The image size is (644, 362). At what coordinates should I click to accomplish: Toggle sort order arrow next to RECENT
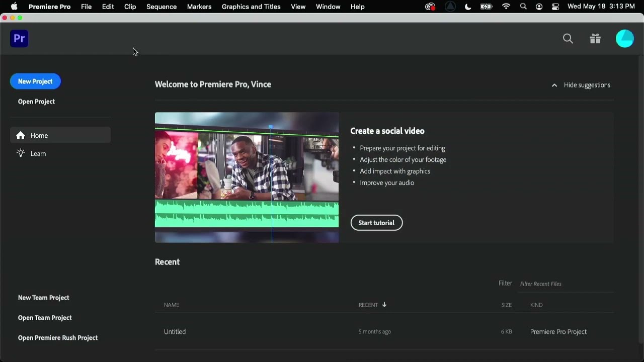(384, 305)
